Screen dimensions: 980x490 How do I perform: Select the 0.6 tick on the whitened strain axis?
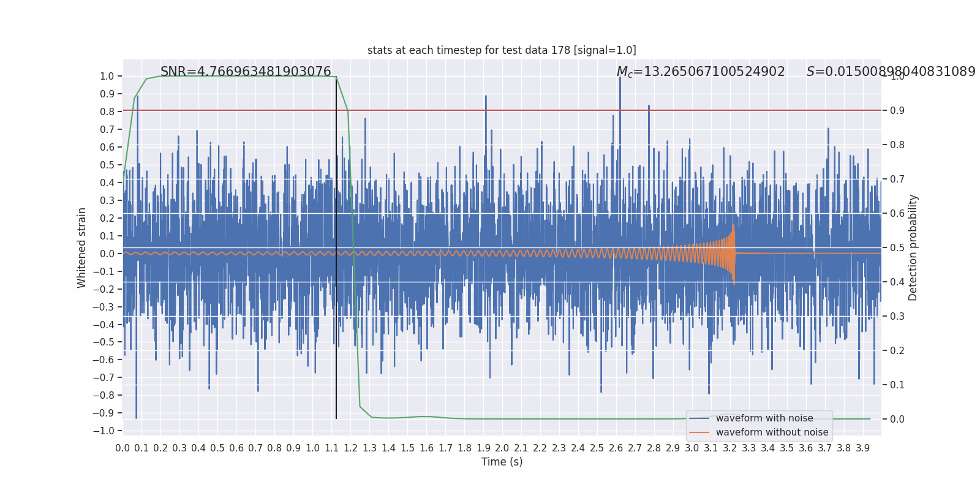pos(107,148)
